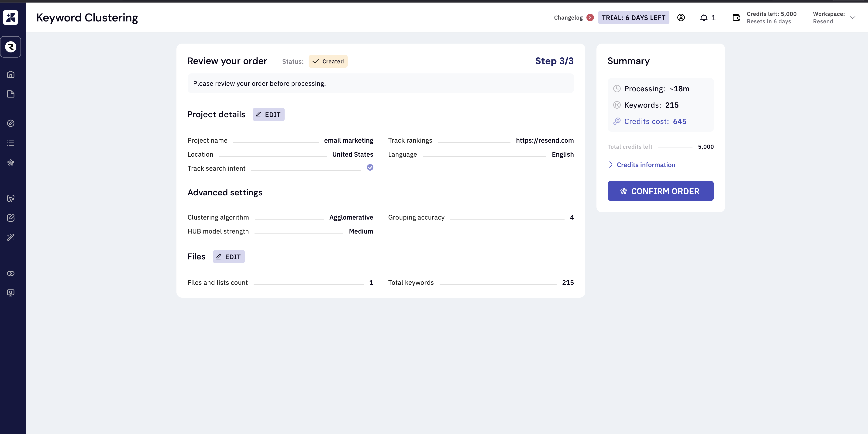Expand Credits information section
Viewport: 868px width, 434px height.
[x=646, y=165]
